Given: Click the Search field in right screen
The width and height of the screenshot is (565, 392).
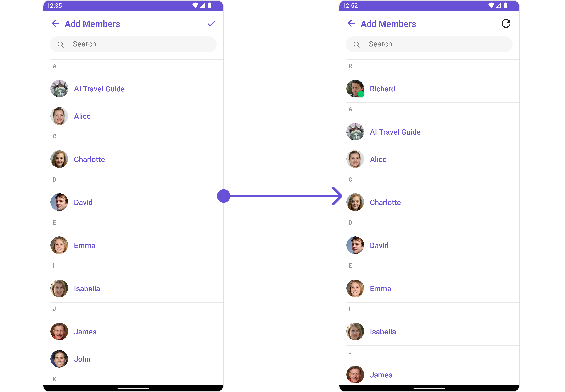Looking at the screenshot, I should pyautogui.click(x=429, y=44).
